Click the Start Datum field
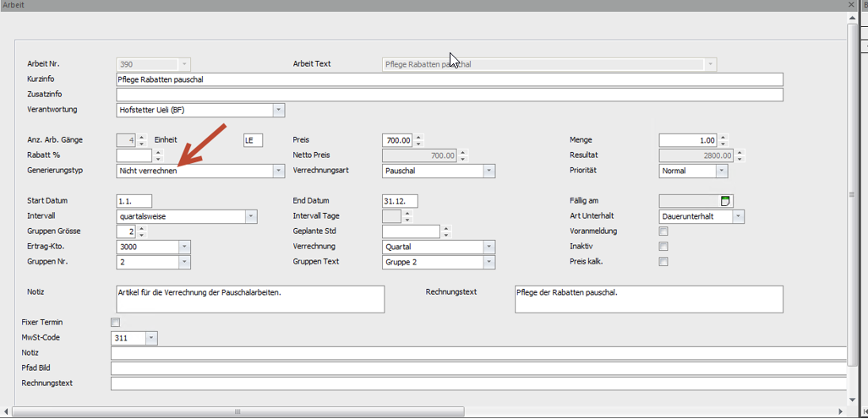This screenshot has width=868, height=419. (134, 201)
